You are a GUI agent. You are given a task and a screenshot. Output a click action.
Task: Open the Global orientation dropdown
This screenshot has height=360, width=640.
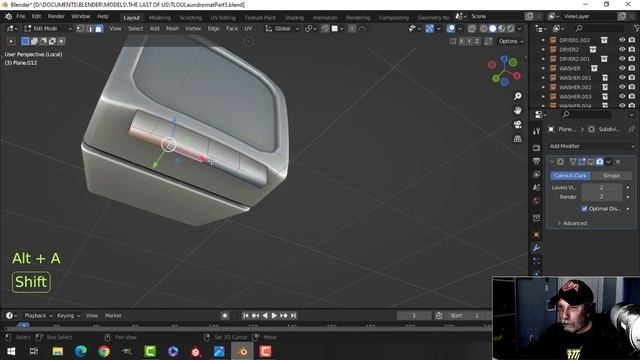click(282, 29)
